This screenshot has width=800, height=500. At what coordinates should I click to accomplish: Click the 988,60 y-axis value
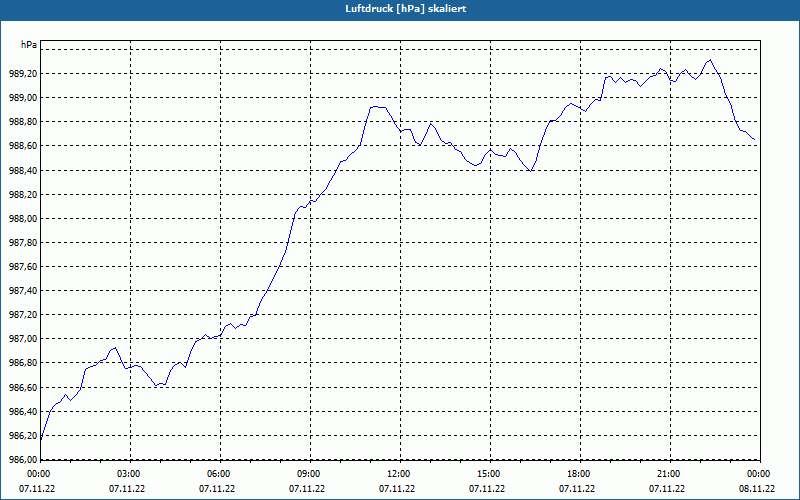(x=23, y=146)
